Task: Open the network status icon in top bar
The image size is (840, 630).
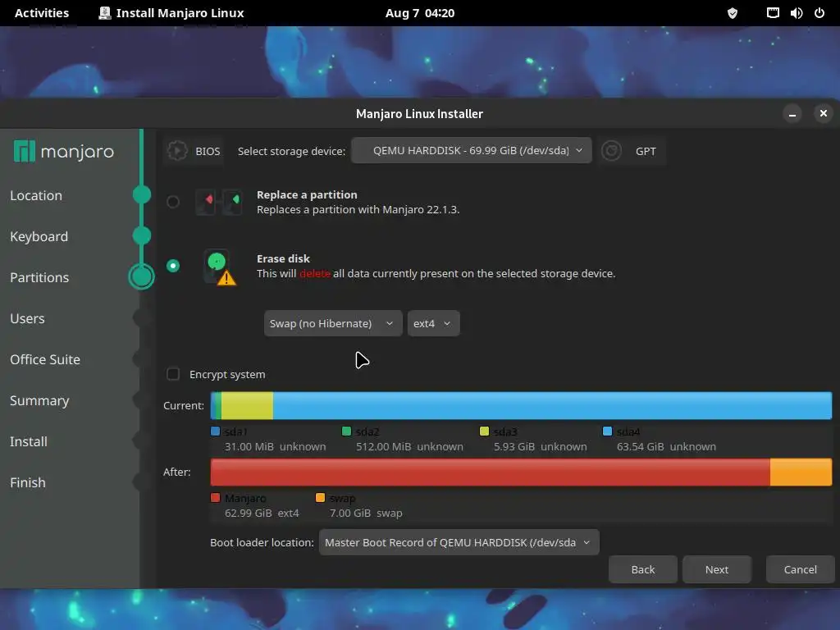Action: pyautogui.click(x=773, y=13)
